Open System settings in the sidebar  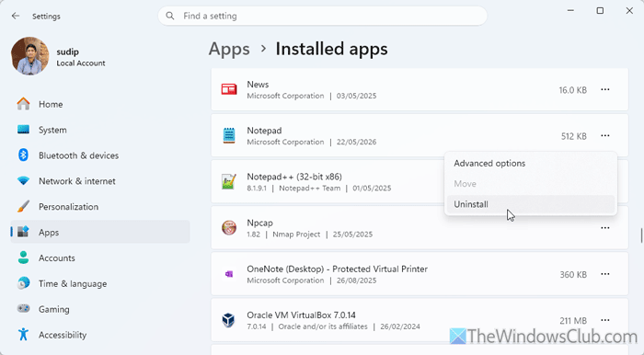100,130
